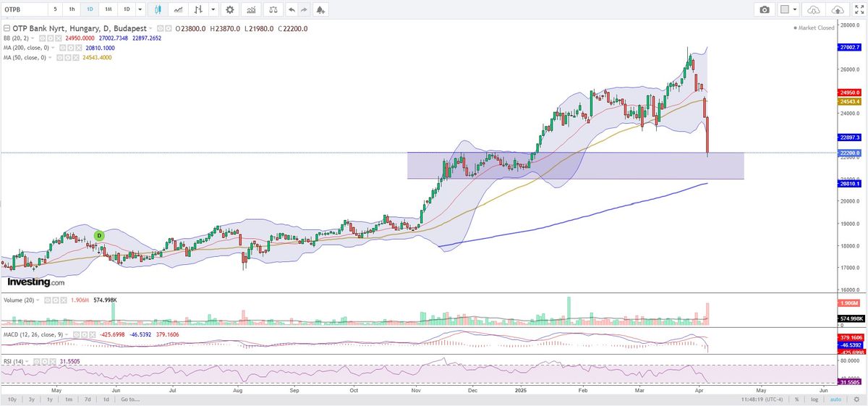Hide the MA (50, close, 0) line
Viewport: 868px width, 406px height.
60,57
